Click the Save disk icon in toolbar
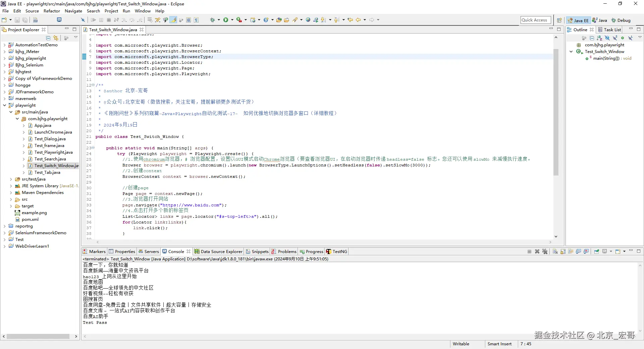The height and width of the screenshot is (349, 644). pyautogui.click(x=17, y=20)
